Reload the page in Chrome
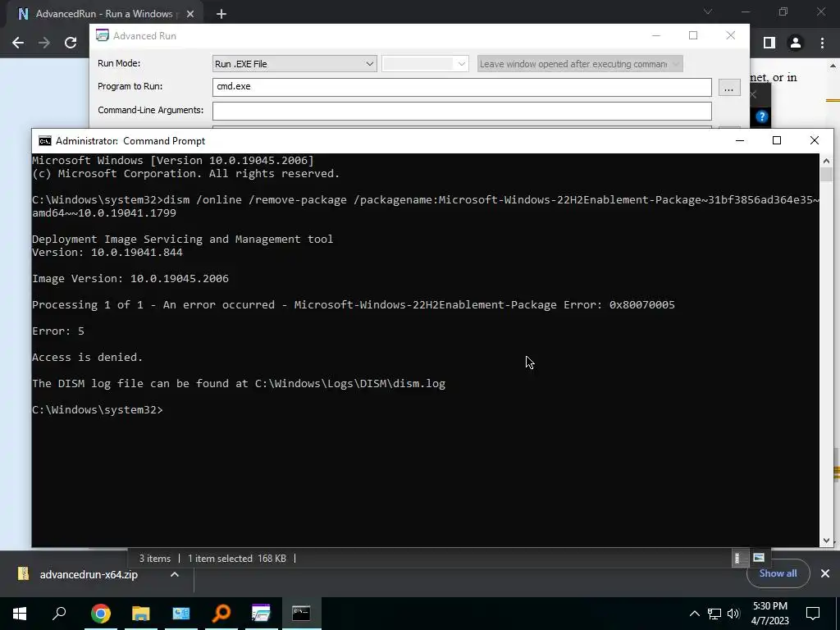Image resolution: width=840 pixels, height=630 pixels. 71,43
